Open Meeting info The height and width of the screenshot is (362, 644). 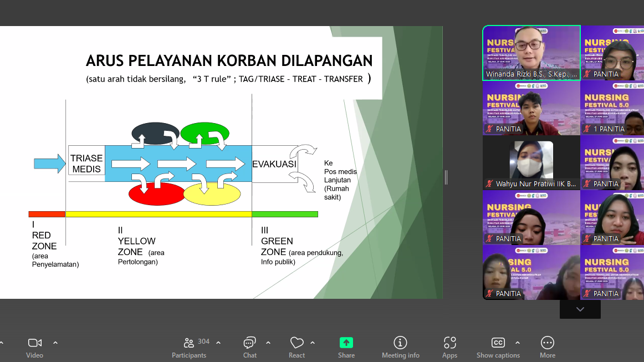[400, 348]
